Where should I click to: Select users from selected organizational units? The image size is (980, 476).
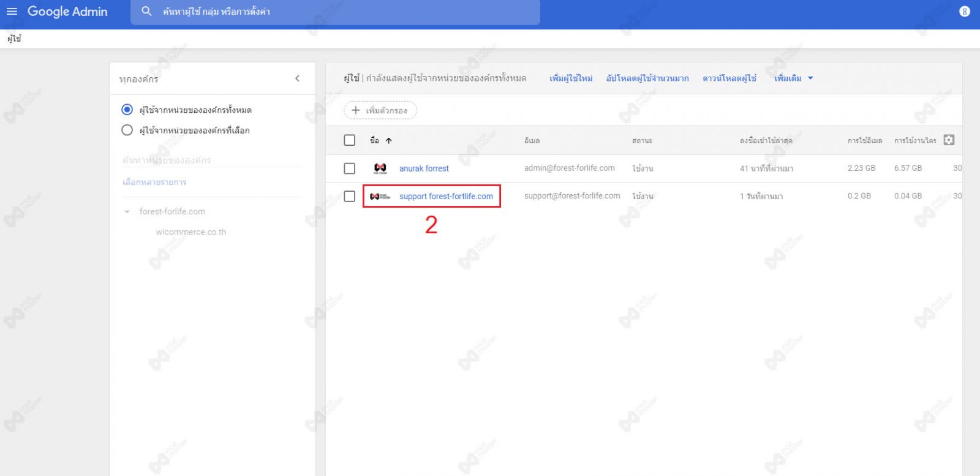[x=127, y=130]
